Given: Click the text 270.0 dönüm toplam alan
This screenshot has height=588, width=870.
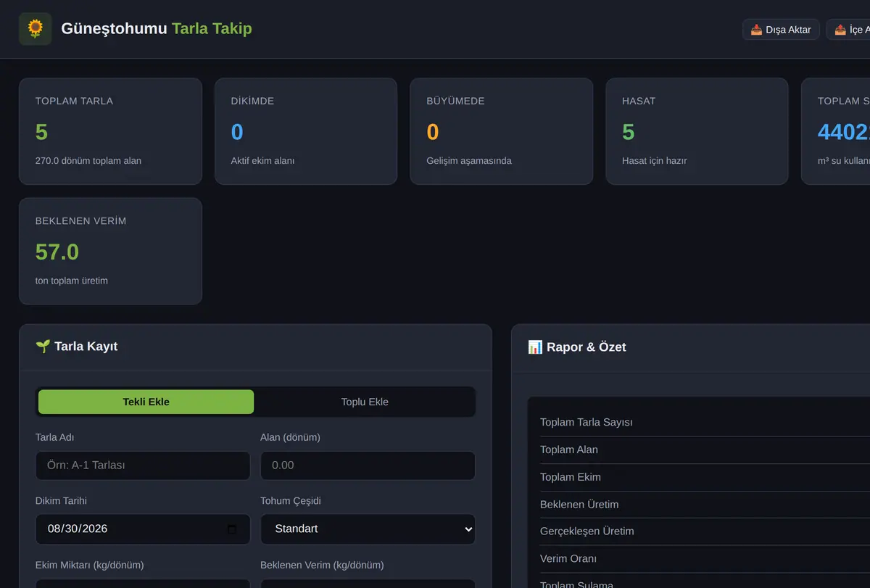Looking at the screenshot, I should click(x=88, y=161).
